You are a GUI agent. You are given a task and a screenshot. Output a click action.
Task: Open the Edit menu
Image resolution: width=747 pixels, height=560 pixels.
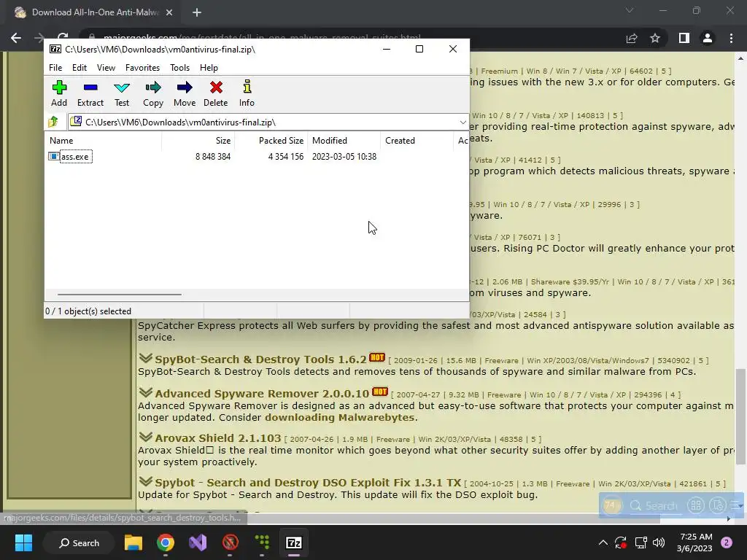point(79,68)
